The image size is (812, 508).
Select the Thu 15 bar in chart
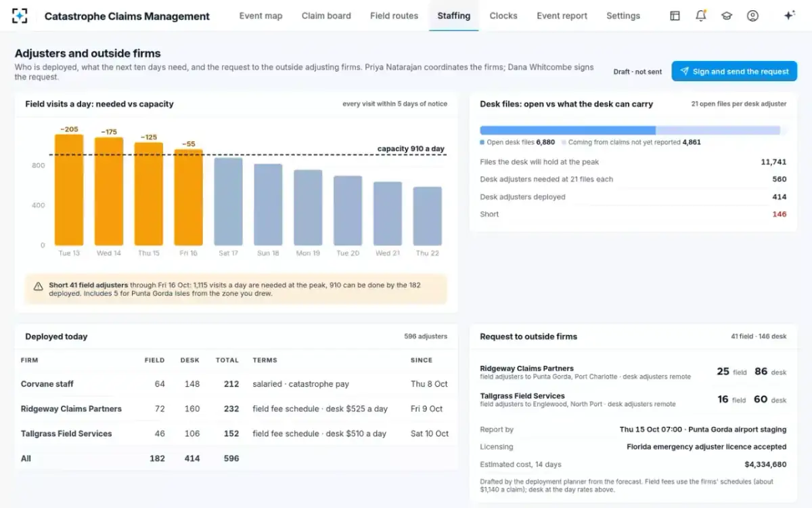click(149, 194)
